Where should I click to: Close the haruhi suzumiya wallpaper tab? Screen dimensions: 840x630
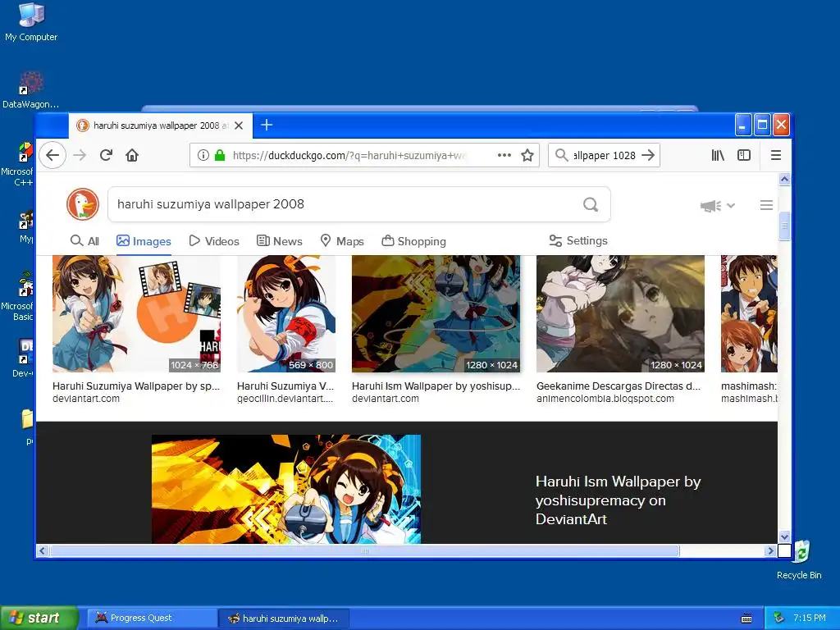(239, 126)
